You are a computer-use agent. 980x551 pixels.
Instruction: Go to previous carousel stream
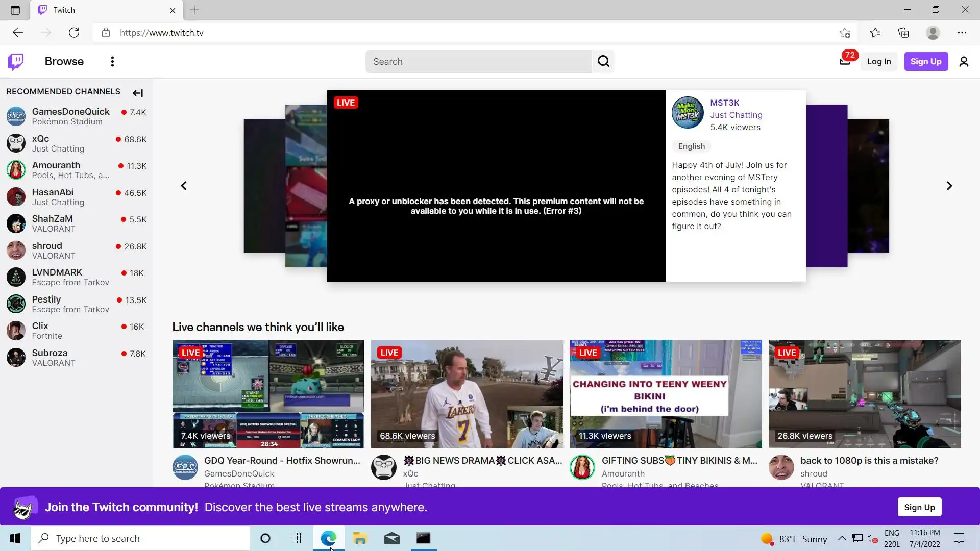(x=184, y=186)
